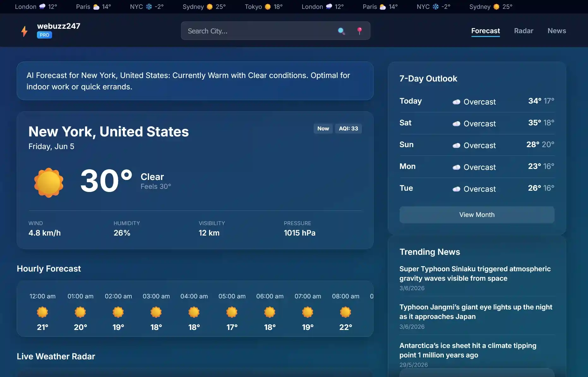Click the Tokyo 18° ticker item

point(264,7)
